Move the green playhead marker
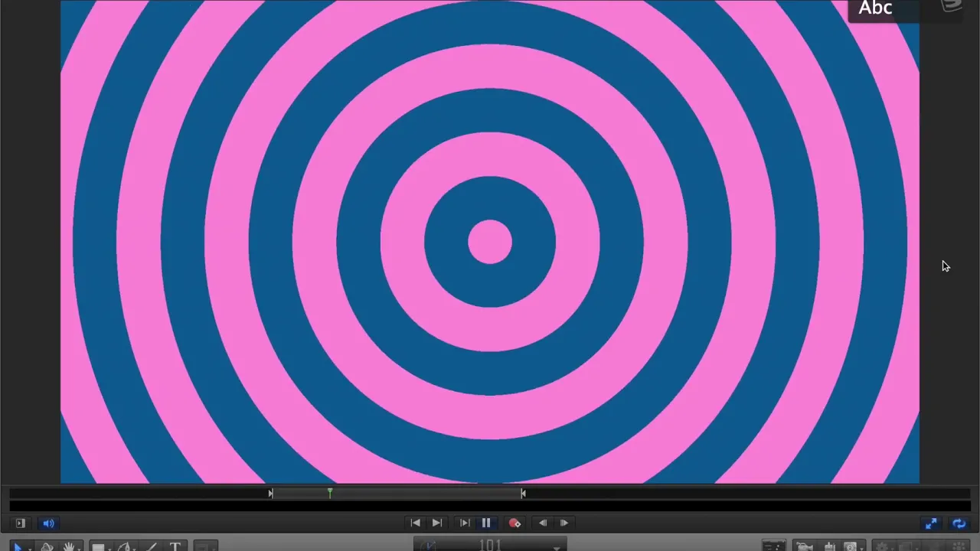 [330, 494]
